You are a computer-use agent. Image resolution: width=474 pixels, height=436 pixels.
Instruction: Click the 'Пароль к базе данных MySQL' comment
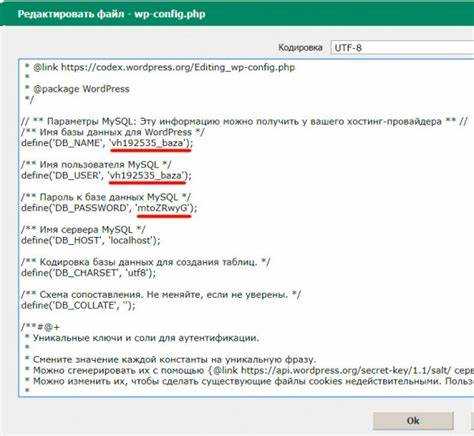[x=106, y=197]
